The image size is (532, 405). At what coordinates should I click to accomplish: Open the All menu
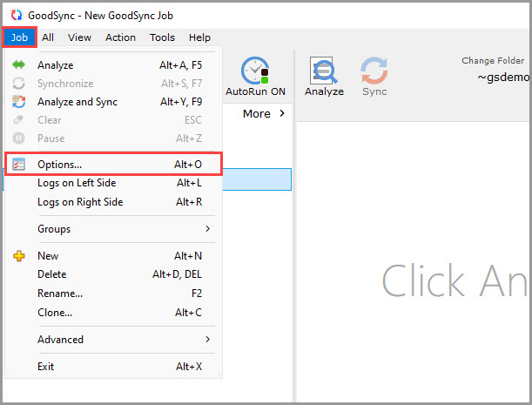48,37
